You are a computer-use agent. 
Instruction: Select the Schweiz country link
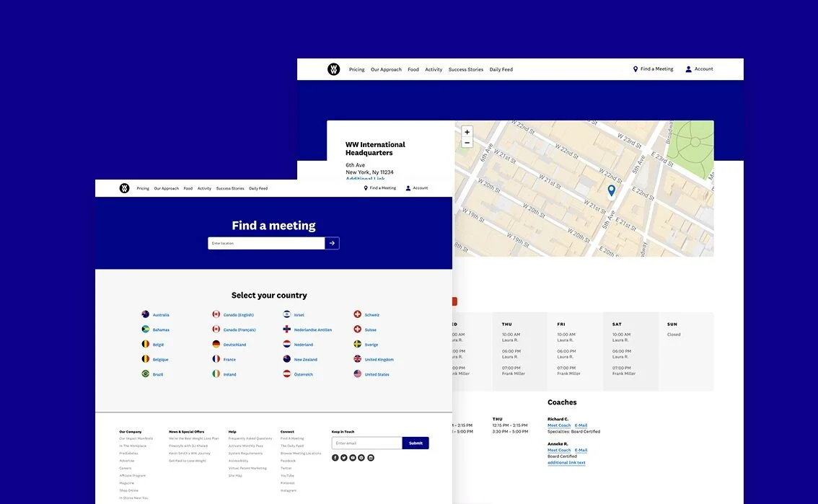point(372,315)
